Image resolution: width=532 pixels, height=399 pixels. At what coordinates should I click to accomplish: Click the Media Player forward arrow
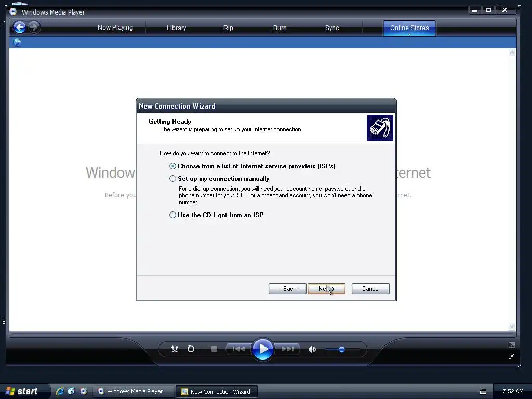click(33, 27)
